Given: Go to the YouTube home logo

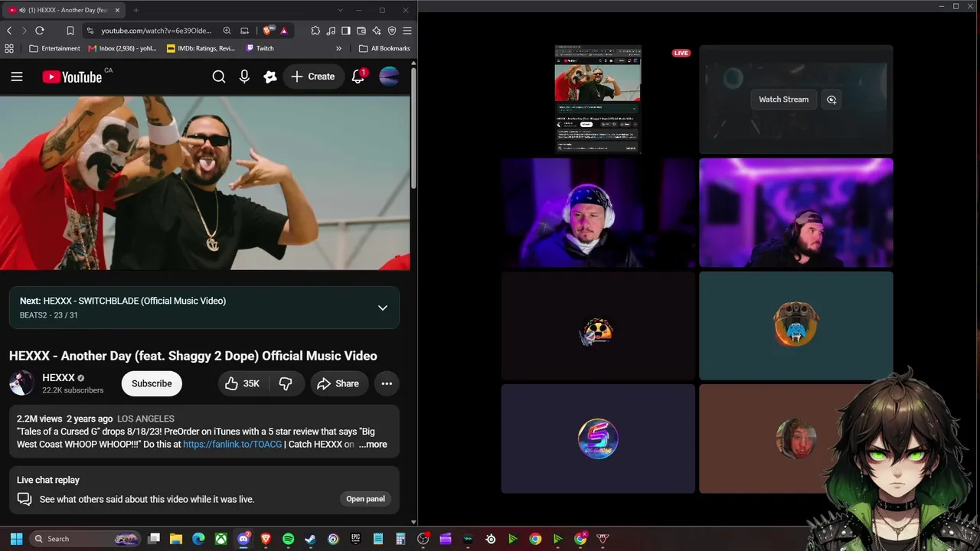Looking at the screenshot, I should [x=72, y=77].
